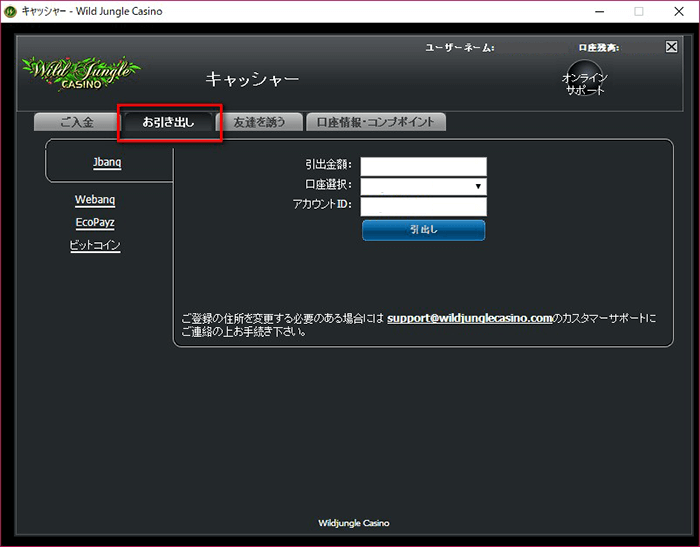Maximize the Wild Jungle Casino window
The height and width of the screenshot is (547, 700).
pos(639,12)
